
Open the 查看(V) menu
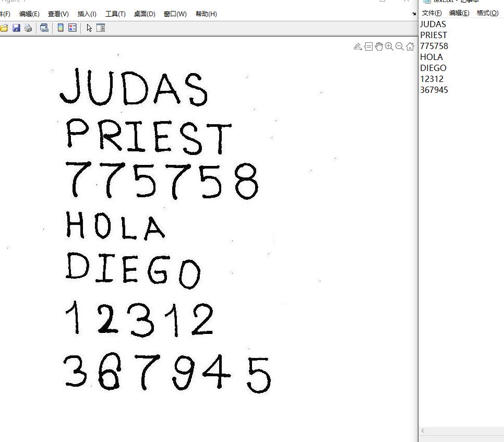click(x=58, y=14)
